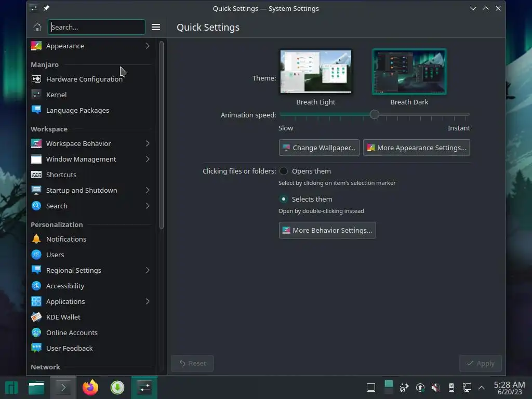Expand the Search category chevron
The width and height of the screenshot is (532, 399).
pos(148,206)
